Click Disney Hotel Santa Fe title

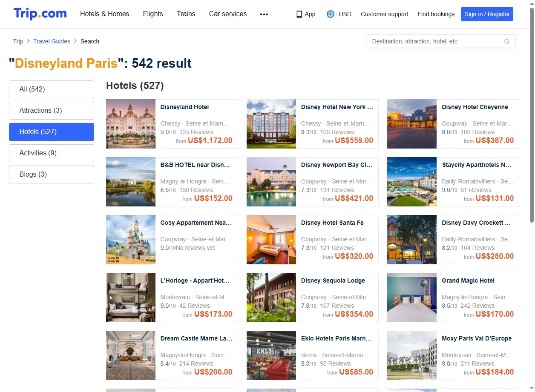coord(332,223)
